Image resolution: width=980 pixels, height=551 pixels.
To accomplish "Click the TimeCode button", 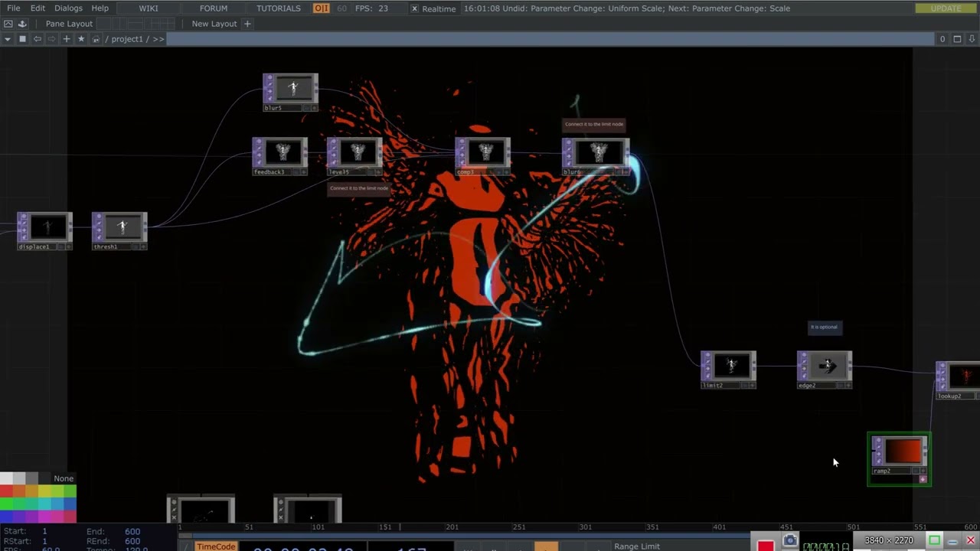I will coord(216,546).
